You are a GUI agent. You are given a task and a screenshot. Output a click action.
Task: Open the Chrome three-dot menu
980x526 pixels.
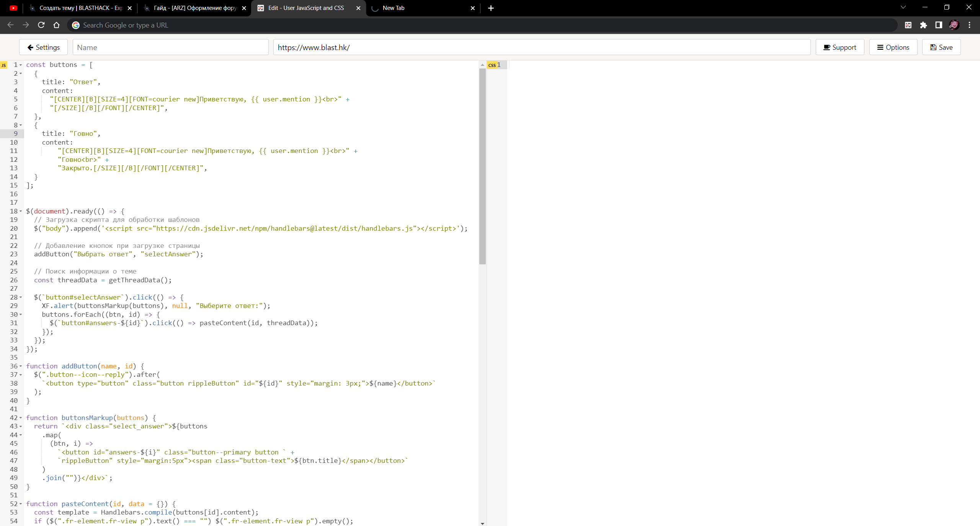pyautogui.click(x=969, y=25)
